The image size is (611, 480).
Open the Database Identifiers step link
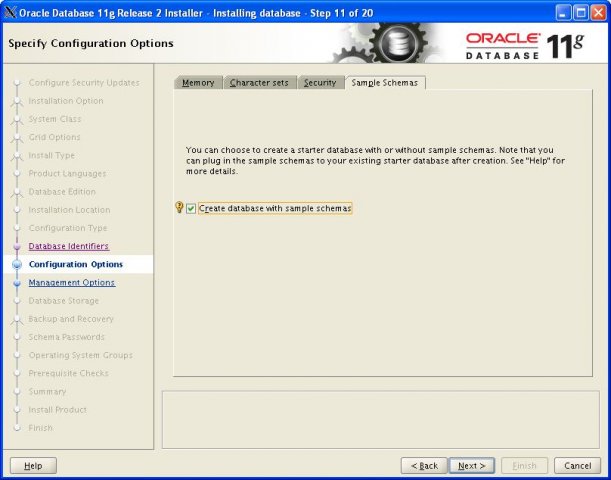click(69, 246)
